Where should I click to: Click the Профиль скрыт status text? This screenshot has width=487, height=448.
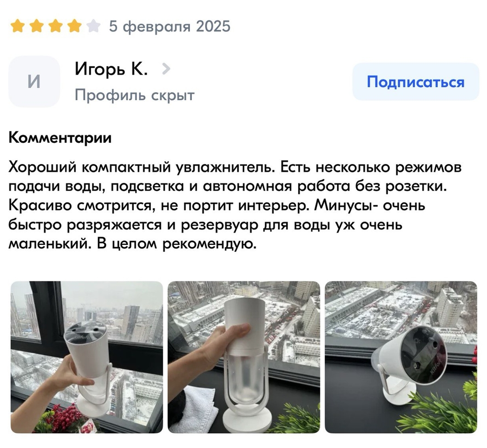(135, 95)
